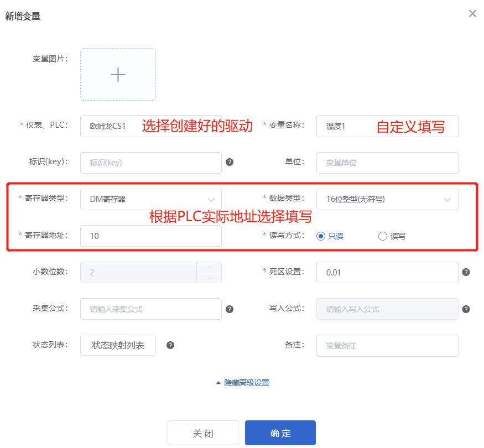Click the 寄存器地址 input field
The width and height of the screenshot is (484, 448).
150,236
